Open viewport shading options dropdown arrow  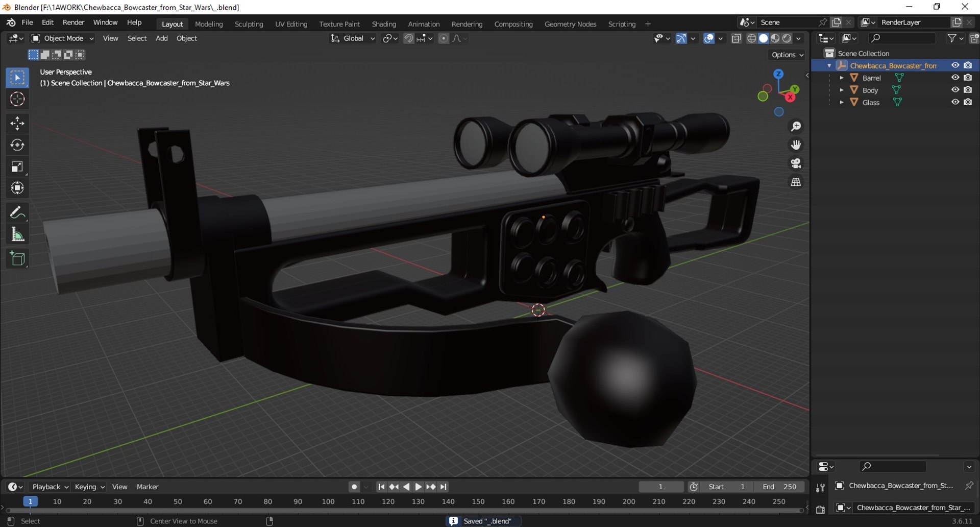tap(799, 38)
